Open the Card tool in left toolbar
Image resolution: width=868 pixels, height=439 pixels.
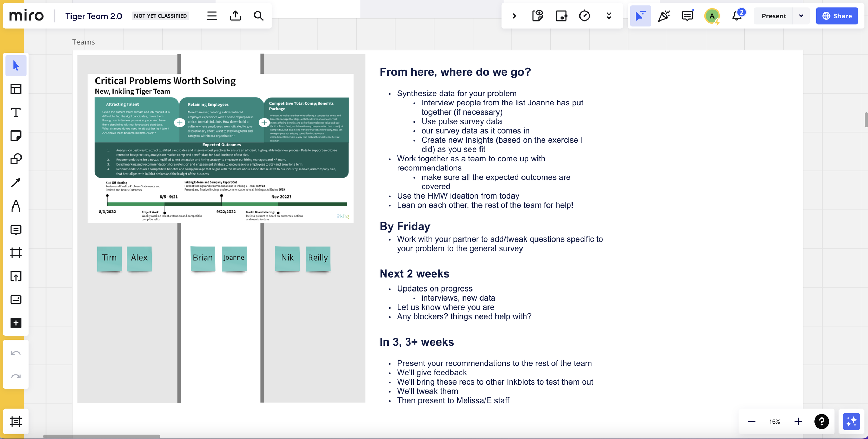coord(16,299)
